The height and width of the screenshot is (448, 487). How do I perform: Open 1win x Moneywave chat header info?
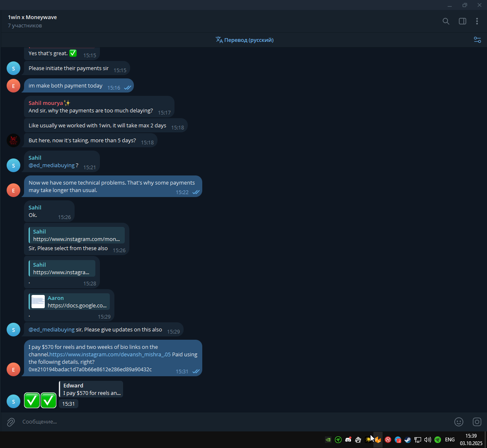pyautogui.click(x=32, y=21)
